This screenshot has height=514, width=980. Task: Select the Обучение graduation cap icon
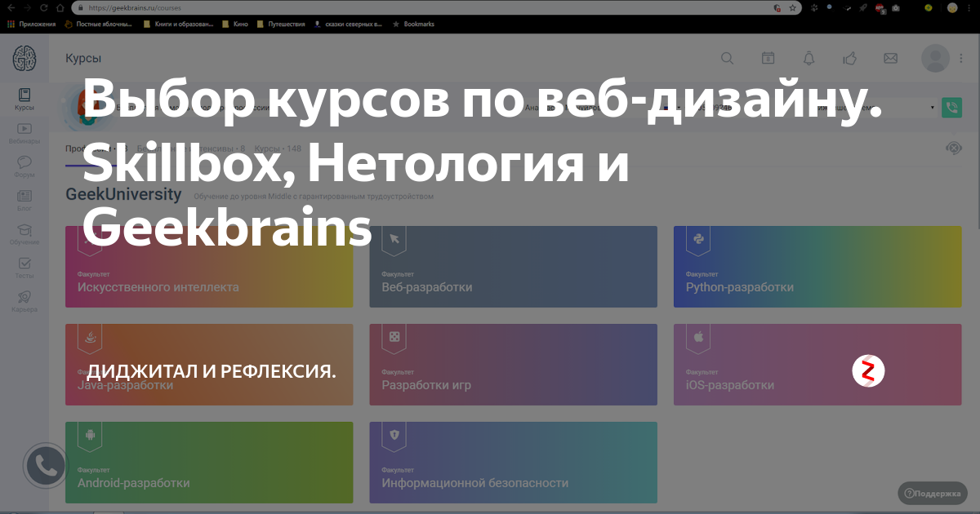point(24,230)
